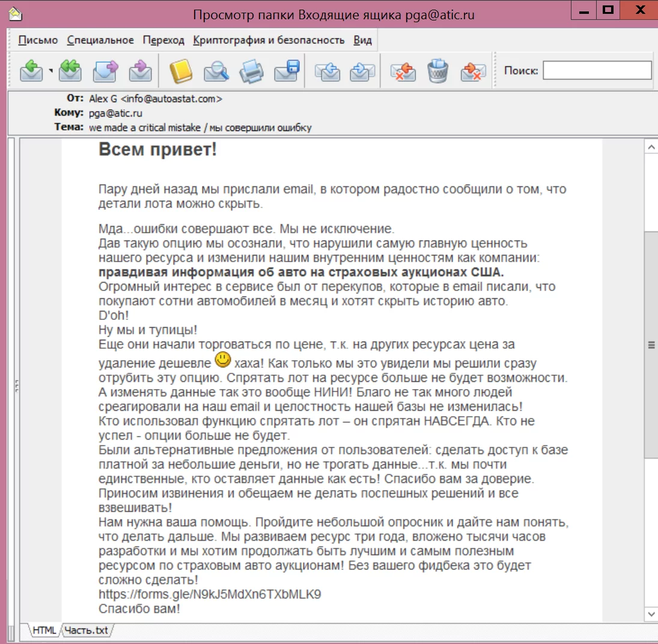The width and height of the screenshot is (658, 644).
Task: Click sender address info@autoastat.com
Action: click(171, 99)
